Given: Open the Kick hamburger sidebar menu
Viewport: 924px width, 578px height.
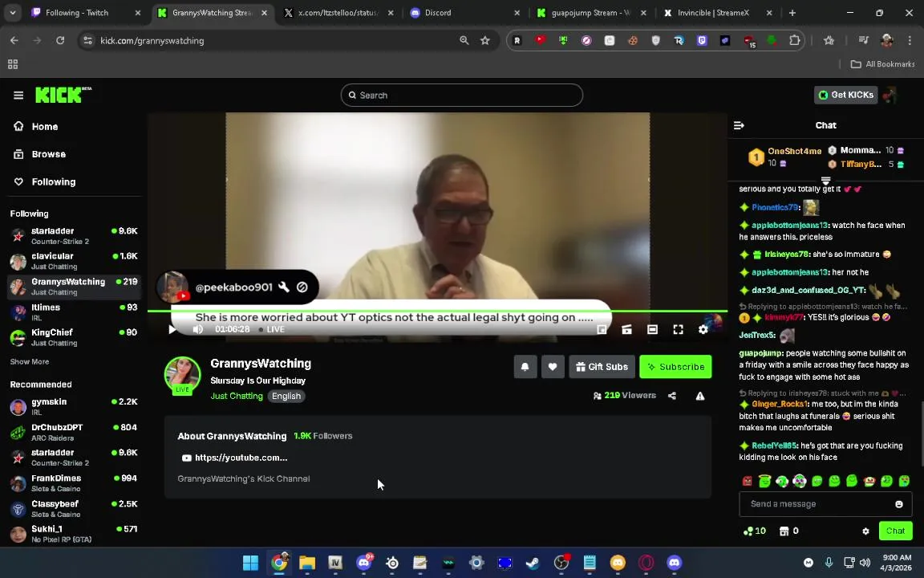Looking at the screenshot, I should [18, 95].
